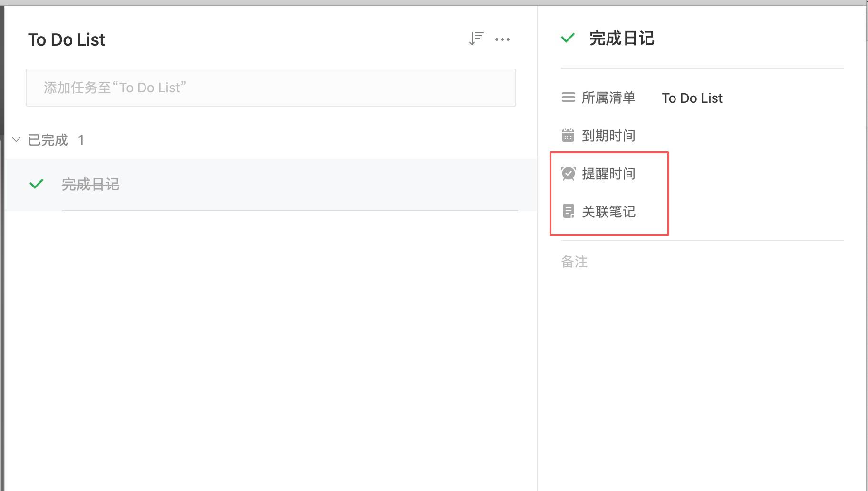Click the 所属清单 label

(608, 98)
